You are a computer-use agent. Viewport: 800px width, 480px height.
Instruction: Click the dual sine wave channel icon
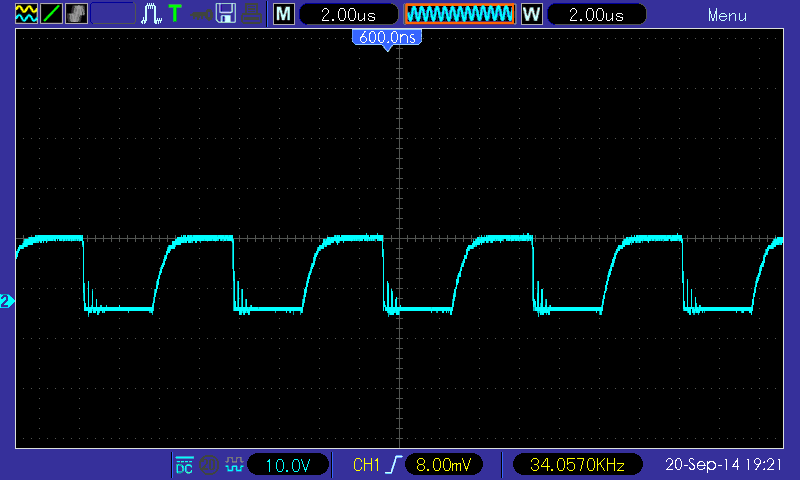click(x=27, y=14)
